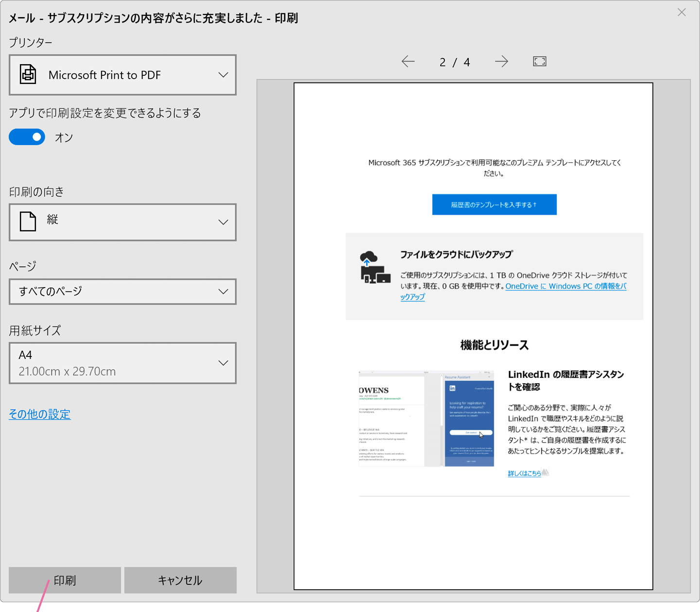
Task: Open the すべてのページ pages dropdown
Action: (x=122, y=291)
